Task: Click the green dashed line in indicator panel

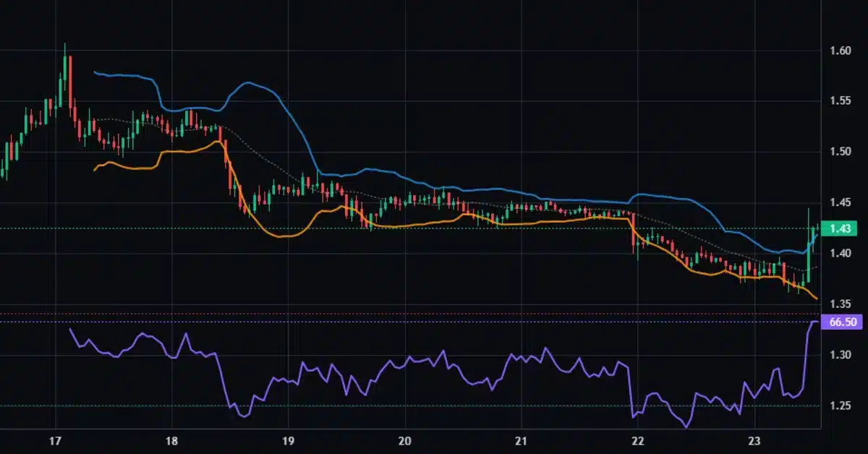Action: pyautogui.click(x=434, y=407)
